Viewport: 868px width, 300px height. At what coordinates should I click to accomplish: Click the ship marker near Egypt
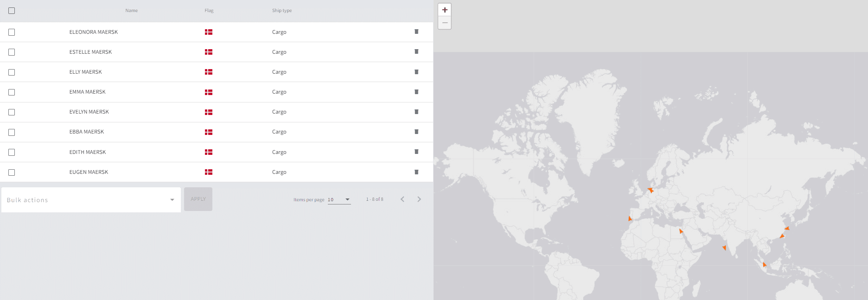[681, 231]
